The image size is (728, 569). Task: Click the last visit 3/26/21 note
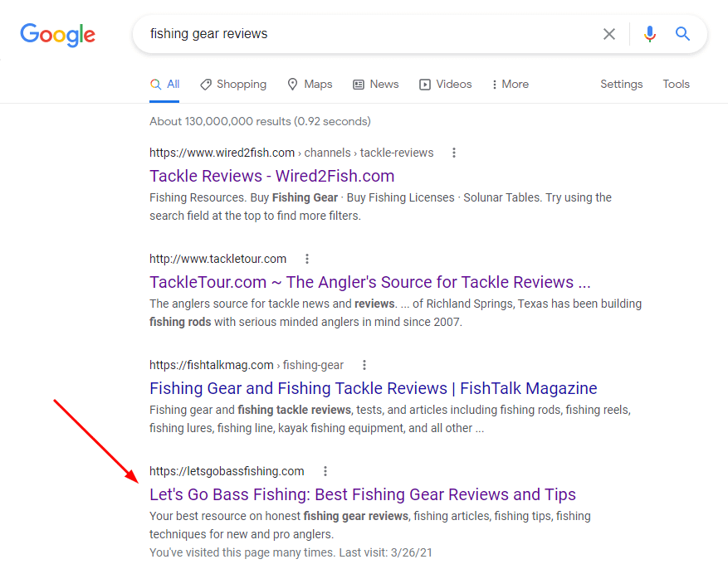click(291, 552)
